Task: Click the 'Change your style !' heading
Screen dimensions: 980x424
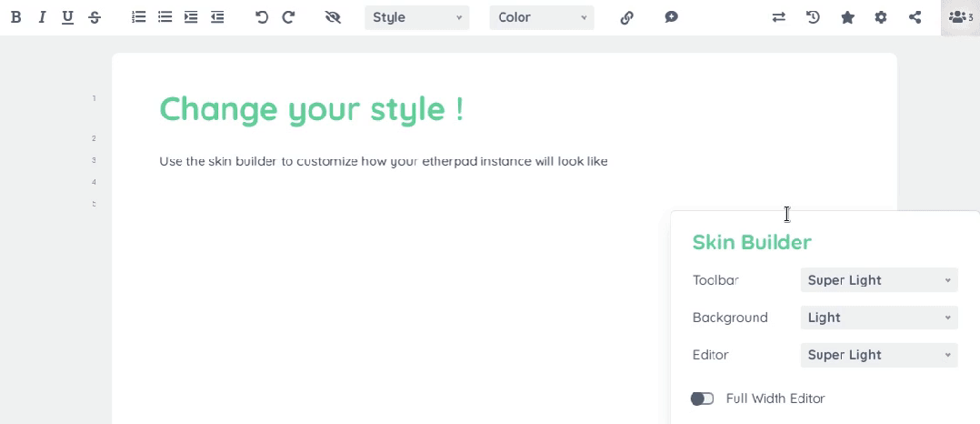Action: pos(311,109)
